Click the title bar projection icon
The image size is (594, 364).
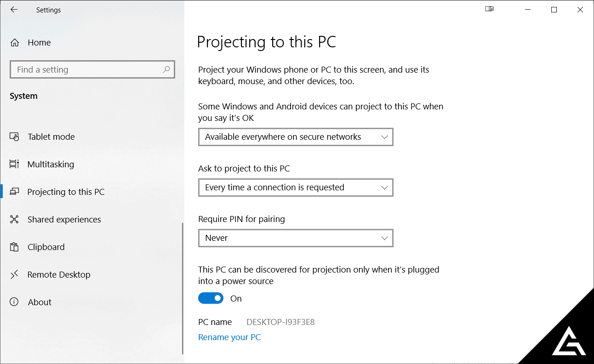[490, 9]
